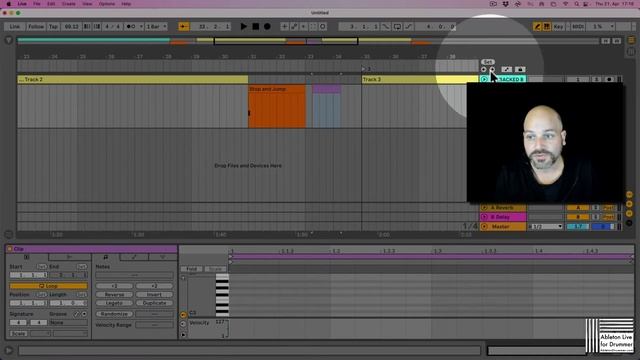Toggle the computer MIDI keyboard button
Screen dimensions: 640x360
[x=547, y=27]
